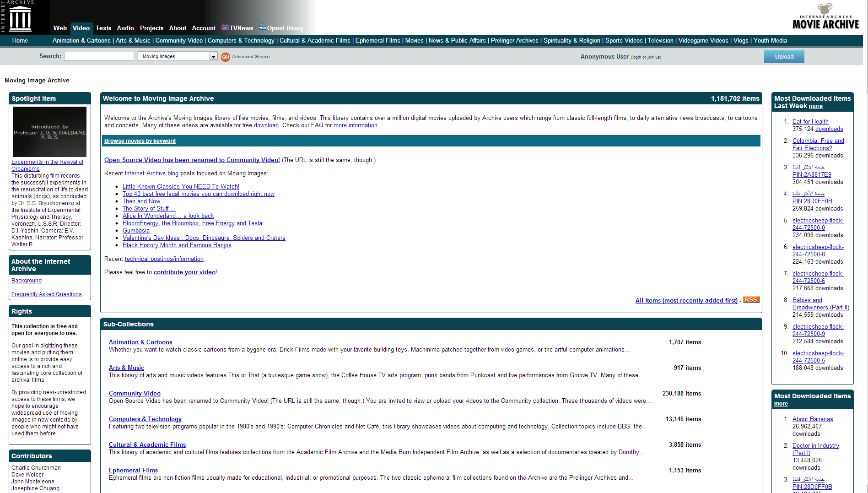The image size is (868, 493).
Task: Open Frequently Asked Questions link
Action: [47, 294]
